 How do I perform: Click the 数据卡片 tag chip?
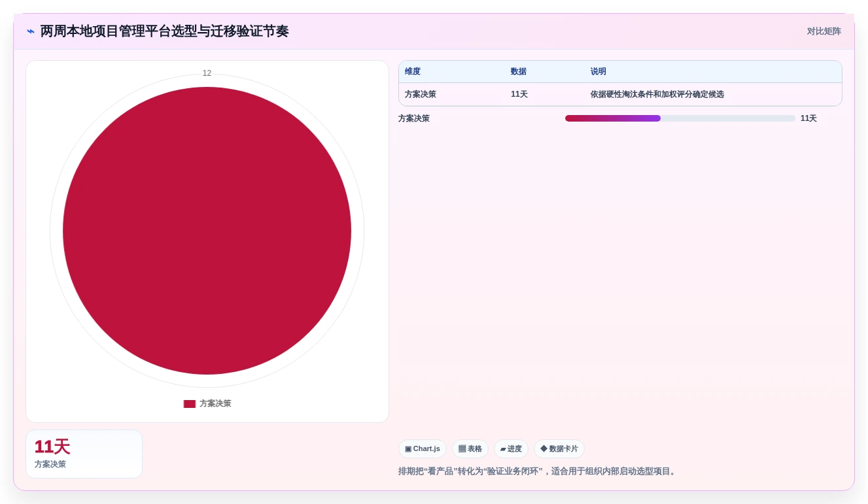pos(559,449)
